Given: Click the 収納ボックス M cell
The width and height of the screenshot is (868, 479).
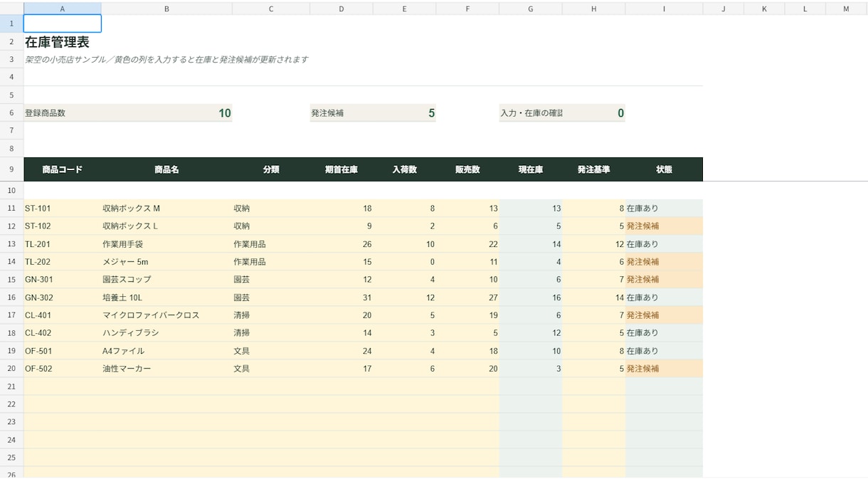Looking at the screenshot, I should 166,209.
